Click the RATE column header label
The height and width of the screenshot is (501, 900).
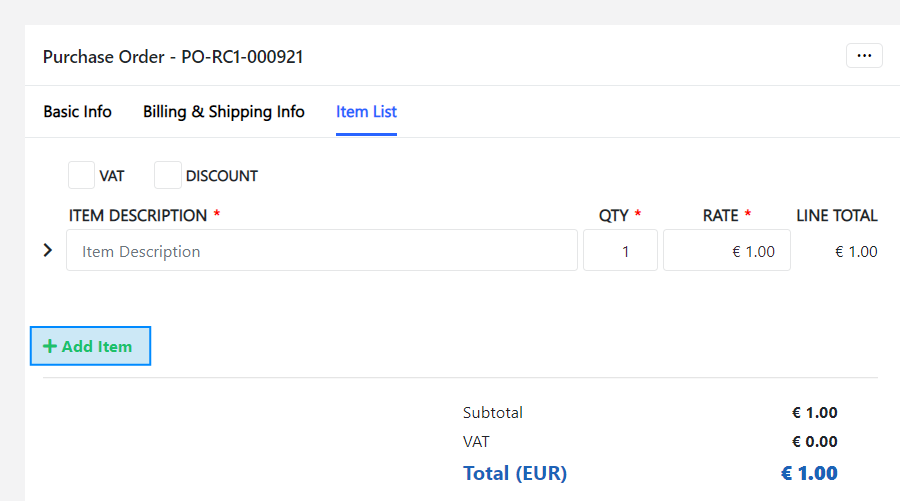[x=720, y=216]
